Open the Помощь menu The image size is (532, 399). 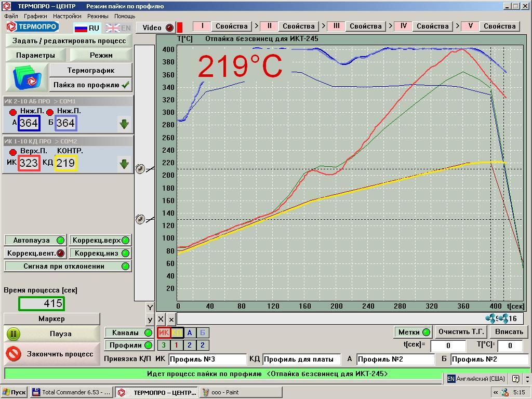pyautogui.click(x=125, y=16)
